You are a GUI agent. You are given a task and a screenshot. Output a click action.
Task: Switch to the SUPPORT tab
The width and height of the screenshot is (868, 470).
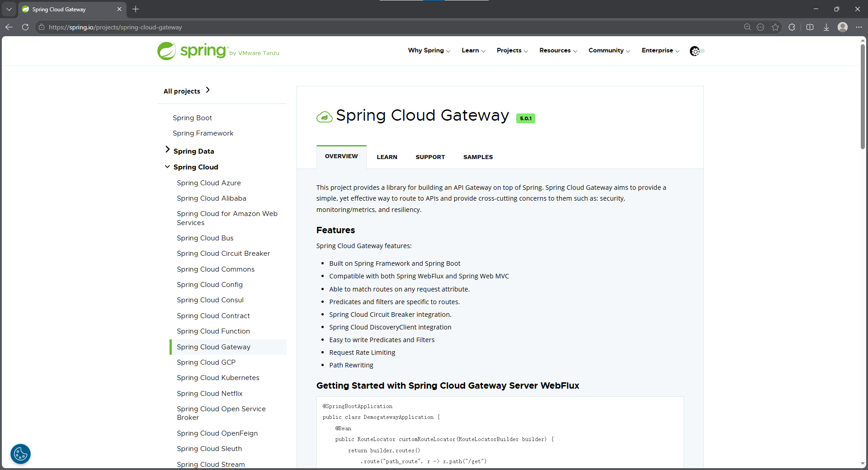(430, 157)
